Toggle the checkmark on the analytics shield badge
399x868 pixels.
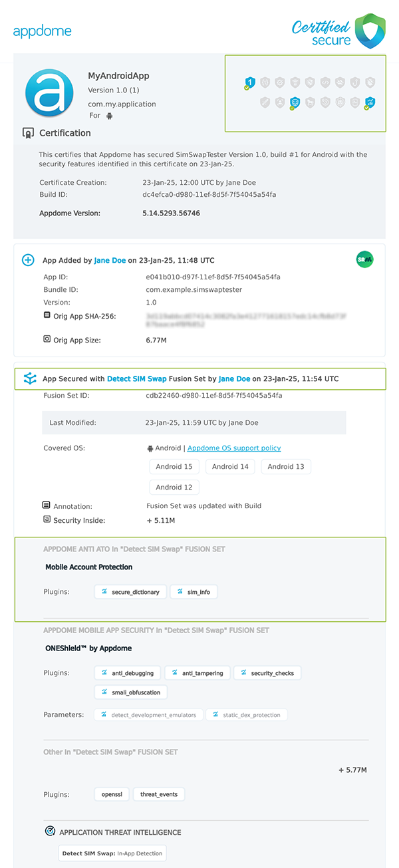[x=366, y=108]
